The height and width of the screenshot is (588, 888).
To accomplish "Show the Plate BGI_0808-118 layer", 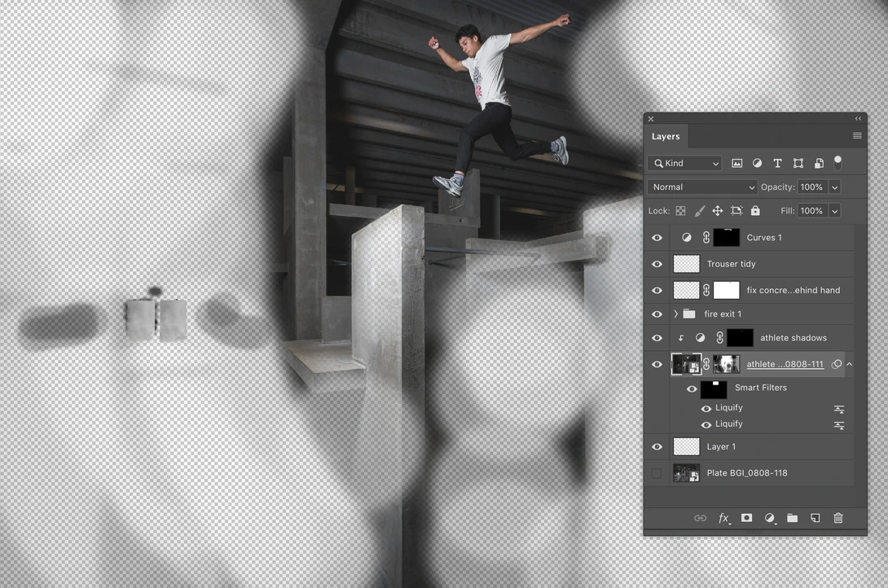I will coord(657,473).
